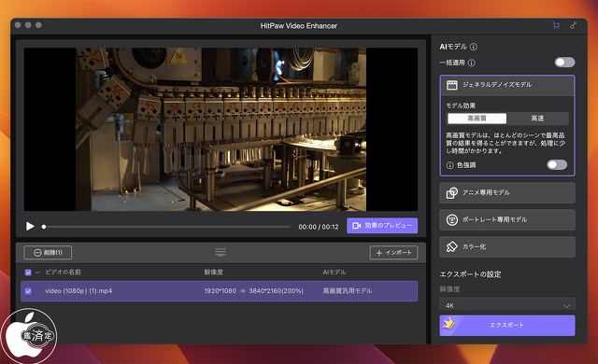Toggle the 一括適用 switch

coord(564,63)
